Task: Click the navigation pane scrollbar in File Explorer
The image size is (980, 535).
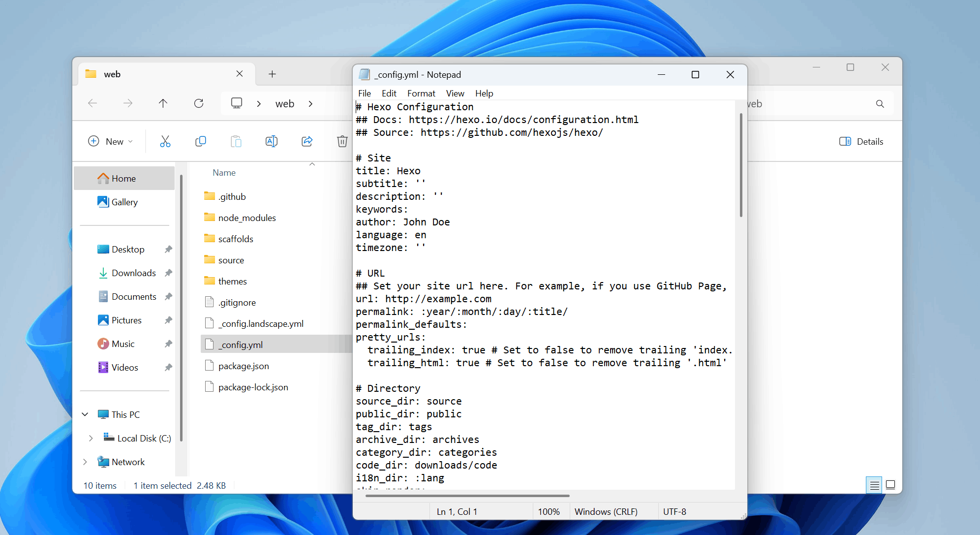Action: [181, 308]
